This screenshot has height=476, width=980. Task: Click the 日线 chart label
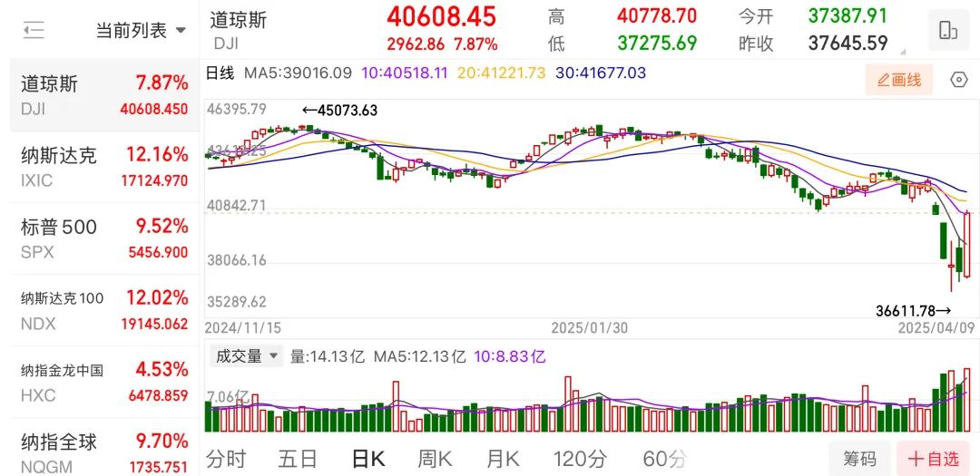coord(220,73)
